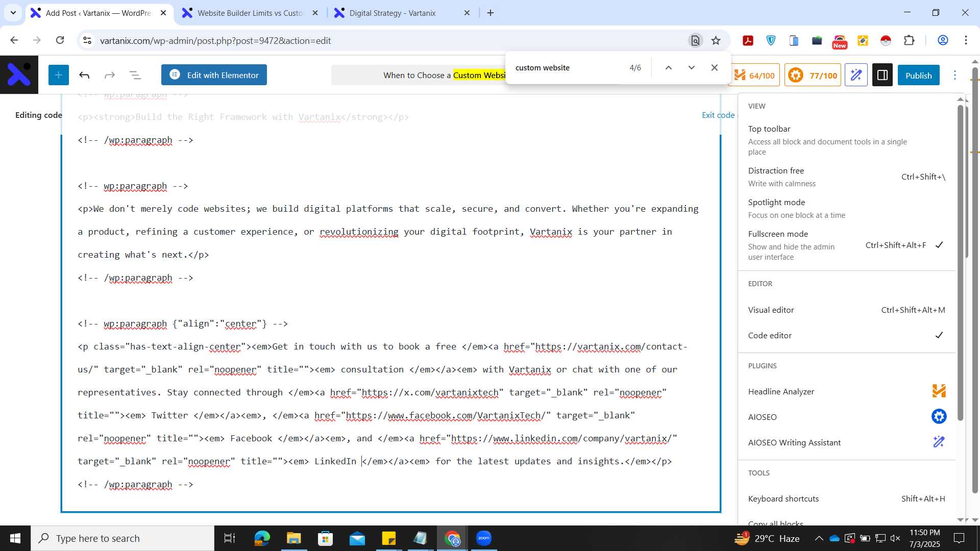The width and height of the screenshot is (980, 551).
Task: Open browser Extensions puzzle menu
Action: (x=909, y=40)
